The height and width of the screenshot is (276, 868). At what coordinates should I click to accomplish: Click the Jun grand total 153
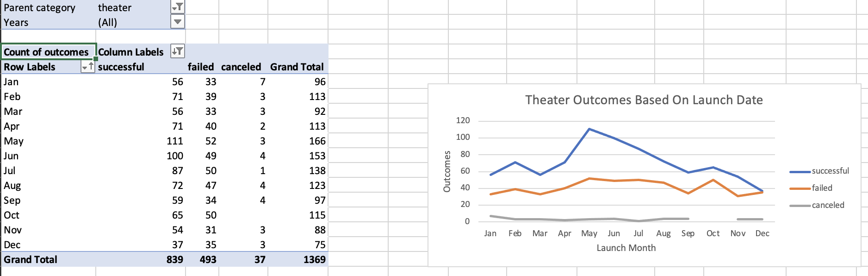point(317,156)
